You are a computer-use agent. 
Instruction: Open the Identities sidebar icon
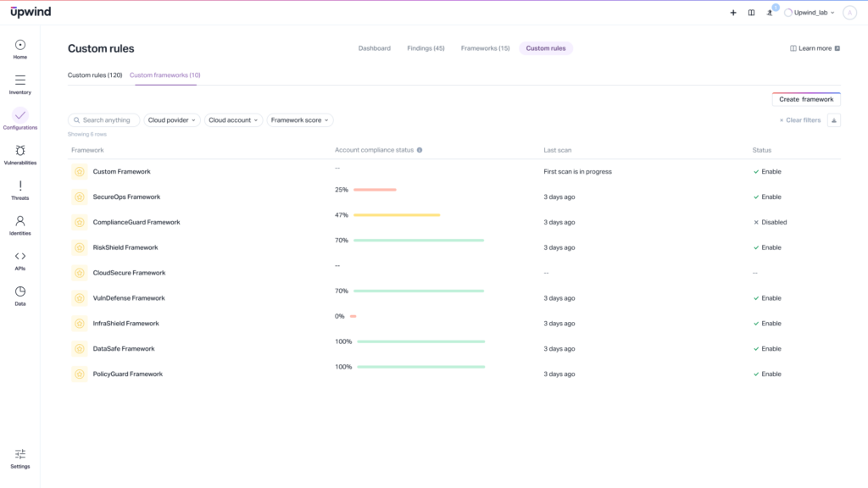[20, 222]
